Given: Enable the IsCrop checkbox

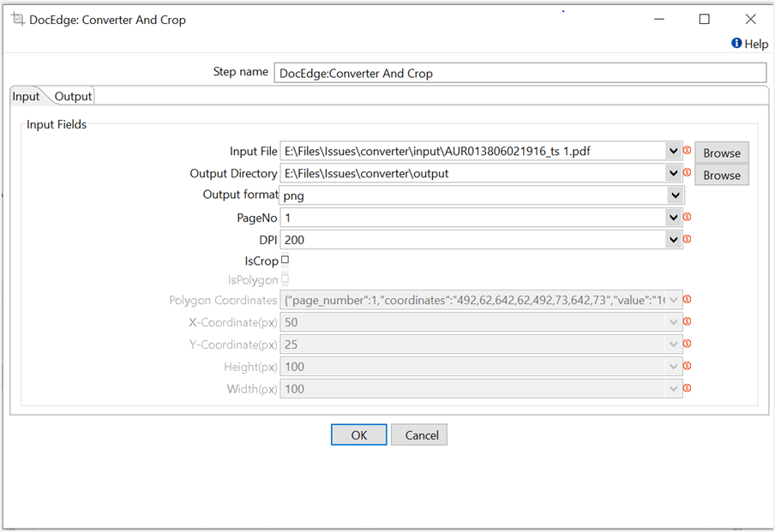Looking at the screenshot, I should point(285,260).
